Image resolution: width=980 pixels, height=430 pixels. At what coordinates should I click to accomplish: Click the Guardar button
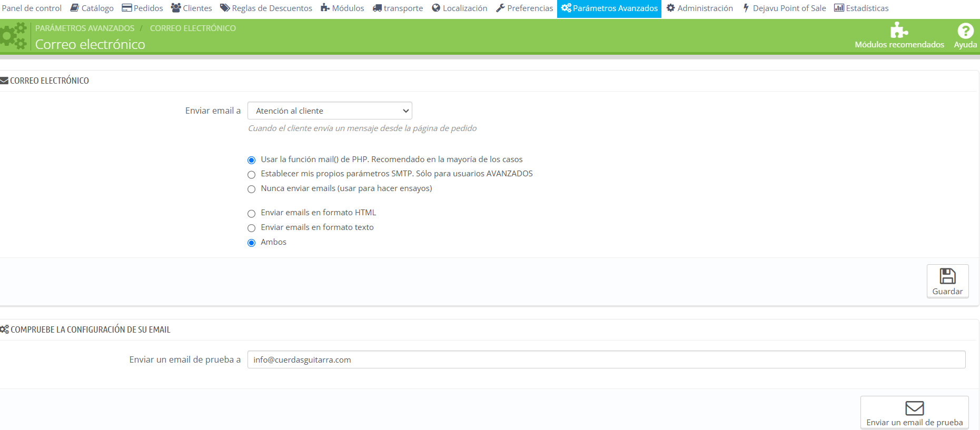pos(947,281)
